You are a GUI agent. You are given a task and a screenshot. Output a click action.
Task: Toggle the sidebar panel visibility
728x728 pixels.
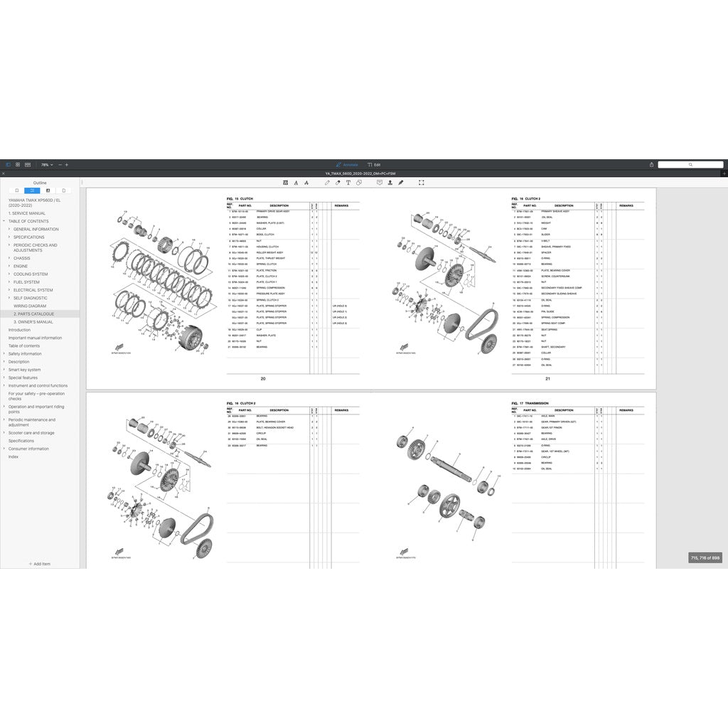coord(8,165)
